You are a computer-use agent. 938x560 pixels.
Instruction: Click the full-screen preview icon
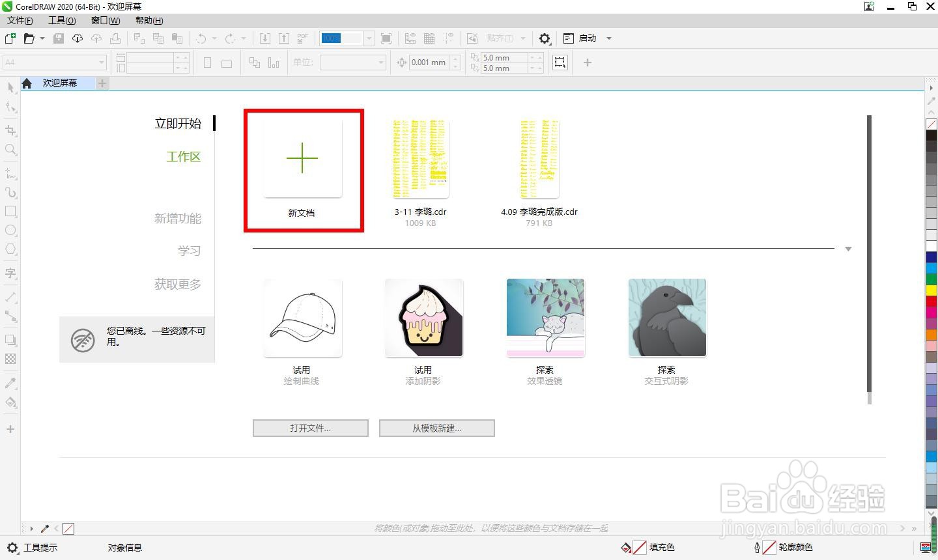tap(386, 38)
